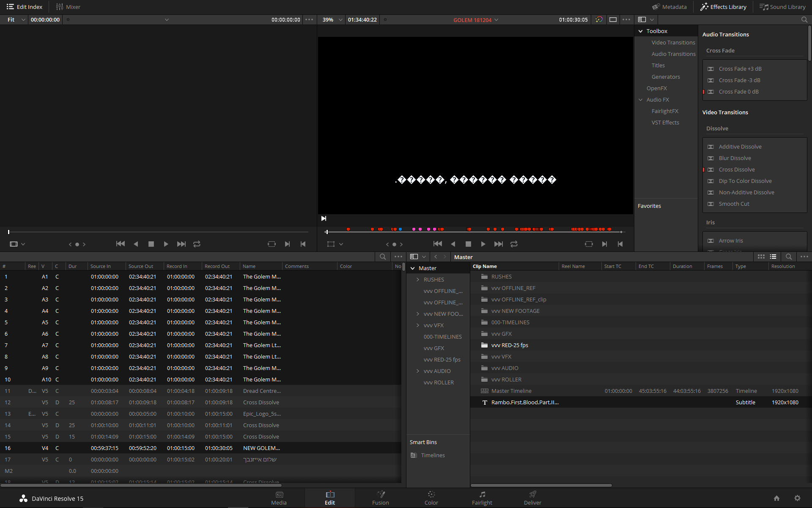Screen dimensions: 812x508
Task: Jump to timeline end in viewer
Action: [499, 244]
